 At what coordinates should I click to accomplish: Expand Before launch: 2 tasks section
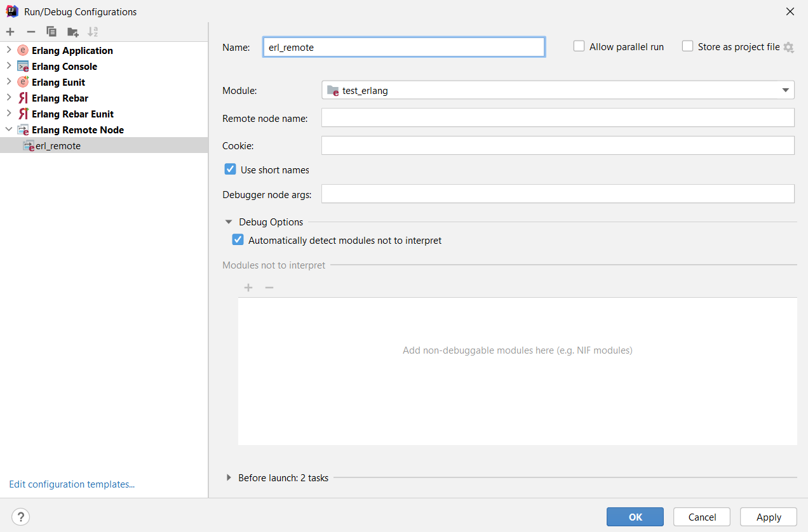(x=229, y=477)
